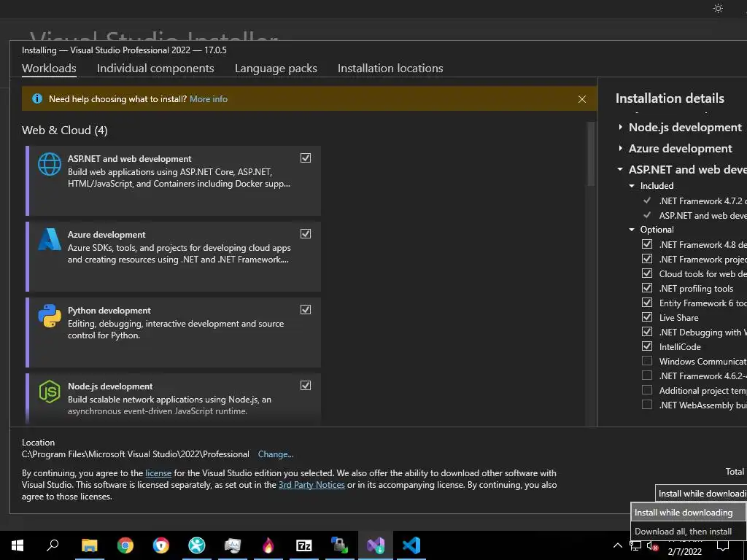The height and width of the screenshot is (560, 747).
Task: Open the teal figure icon app on taskbar
Action: click(x=197, y=545)
